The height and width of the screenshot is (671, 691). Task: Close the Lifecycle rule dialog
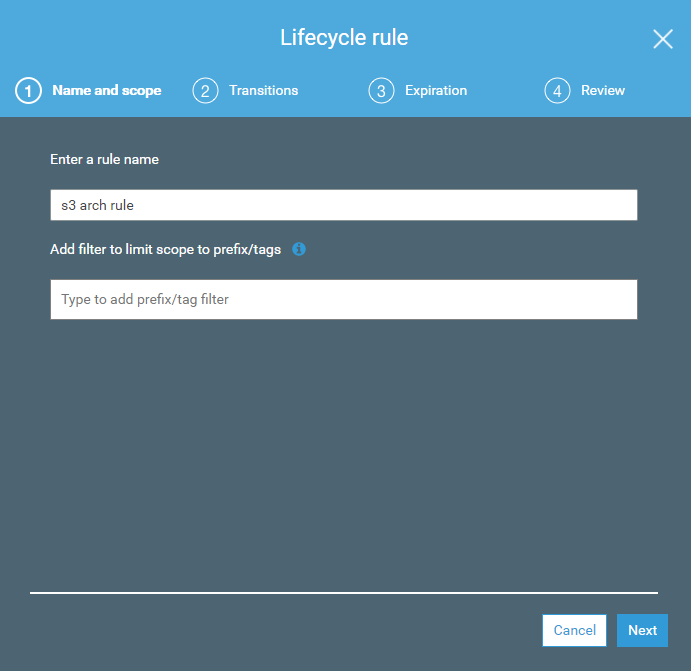[x=662, y=39]
